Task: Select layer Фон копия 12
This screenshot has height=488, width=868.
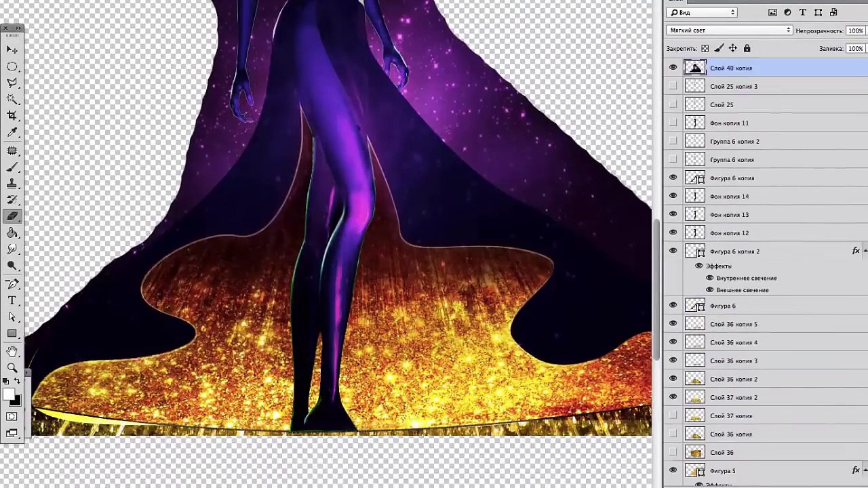Action: [x=766, y=232]
